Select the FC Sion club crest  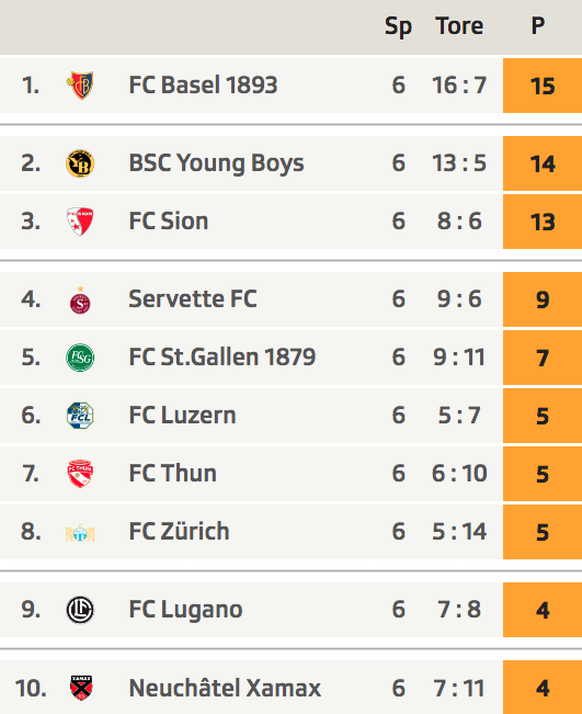80,221
